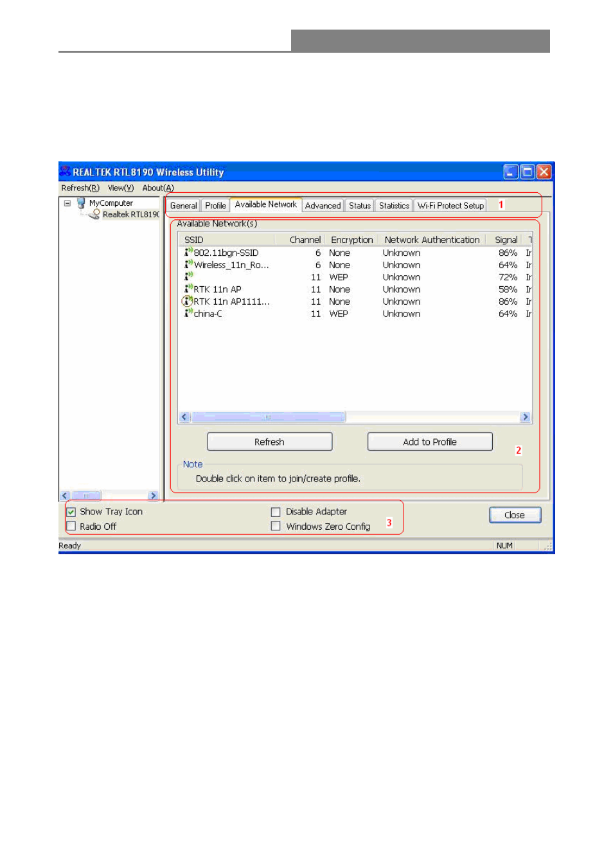Select the Wireless_11n_Ro... network row

tap(355, 265)
